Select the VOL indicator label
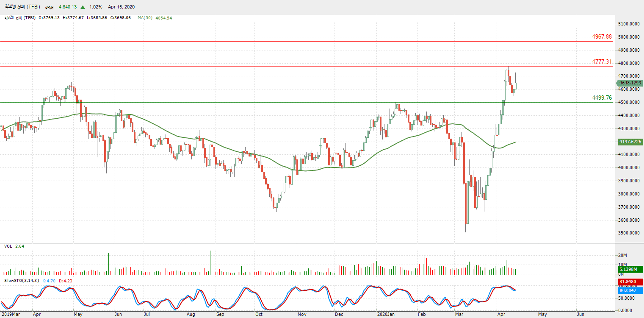644x318 pixels. tap(8, 246)
